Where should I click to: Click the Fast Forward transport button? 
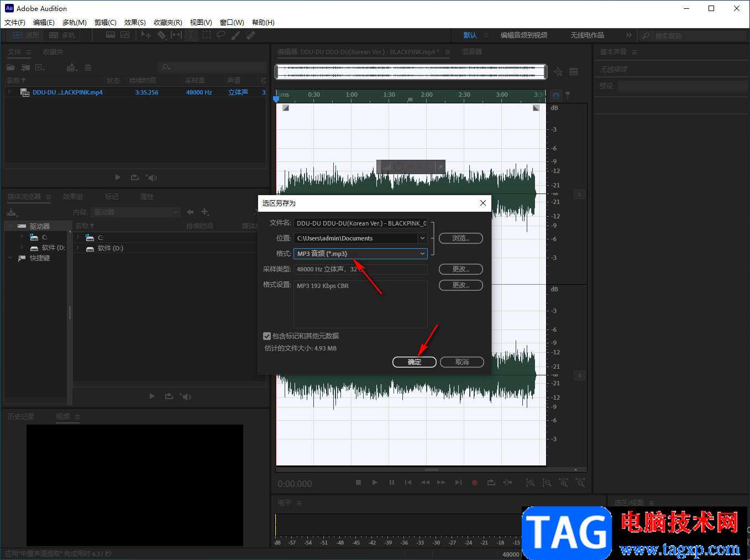(x=441, y=483)
